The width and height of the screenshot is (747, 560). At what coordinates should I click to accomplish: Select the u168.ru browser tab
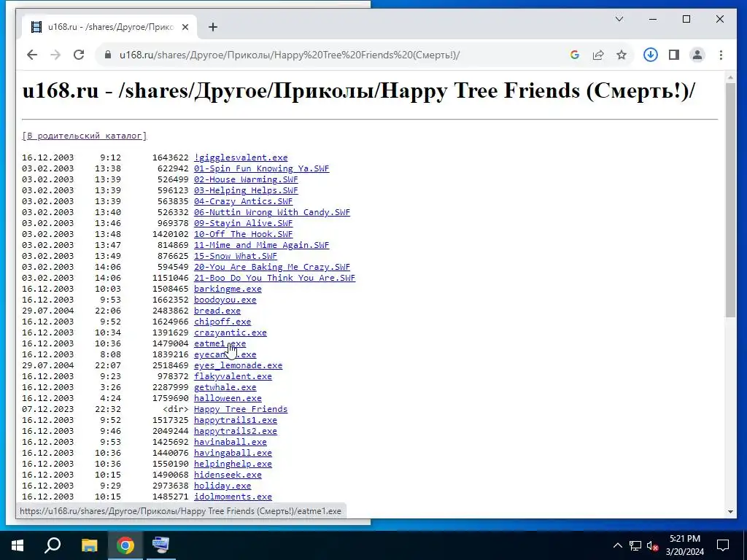110,27
